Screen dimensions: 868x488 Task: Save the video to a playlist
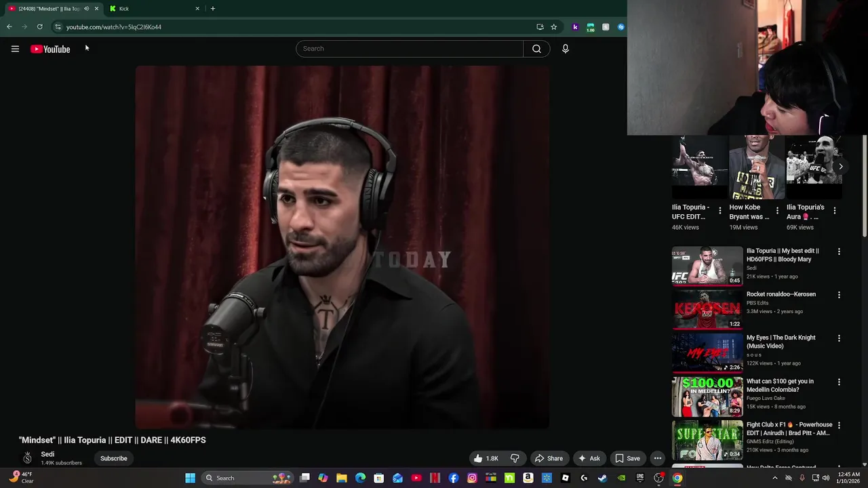point(627,459)
